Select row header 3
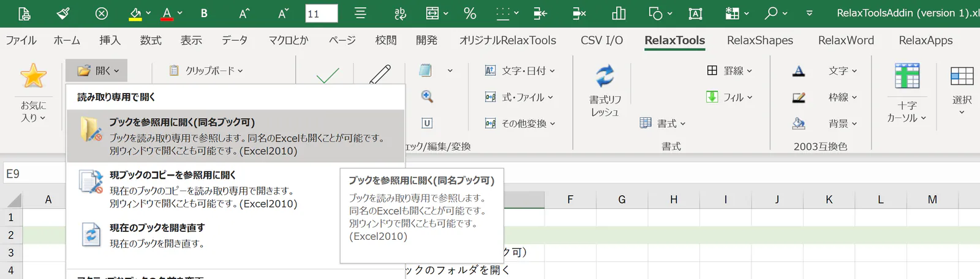 click(x=11, y=253)
